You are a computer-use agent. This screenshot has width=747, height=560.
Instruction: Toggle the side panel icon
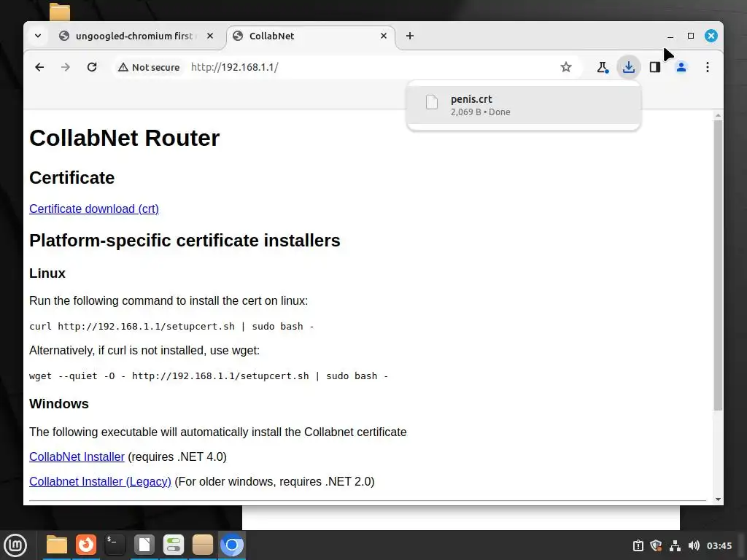(x=655, y=67)
